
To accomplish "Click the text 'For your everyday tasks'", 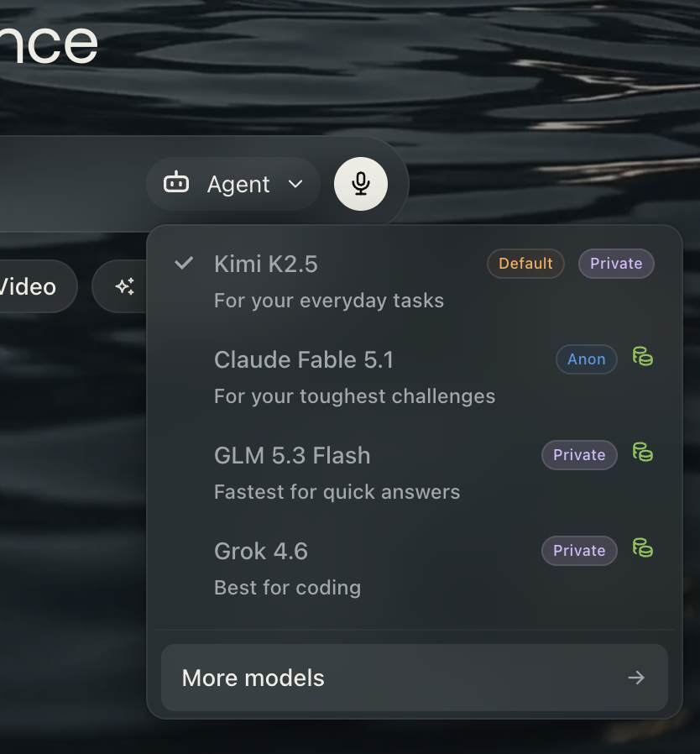I will click(x=329, y=301).
